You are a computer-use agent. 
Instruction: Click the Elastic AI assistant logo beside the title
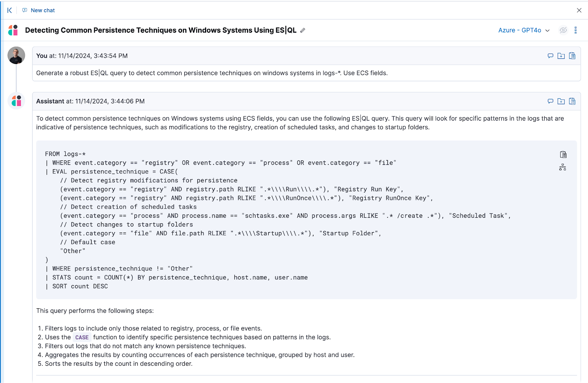click(13, 30)
